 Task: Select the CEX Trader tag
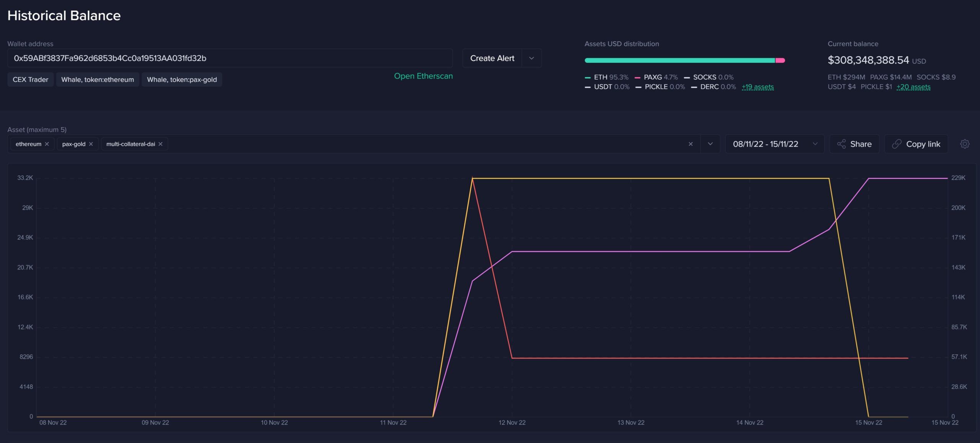[x=30, y=80]
